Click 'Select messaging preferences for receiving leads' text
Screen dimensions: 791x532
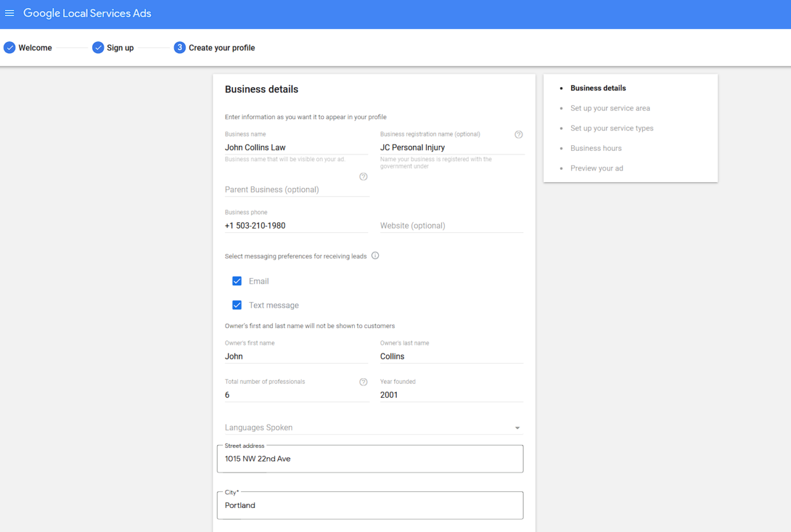(x=295, y=256)
